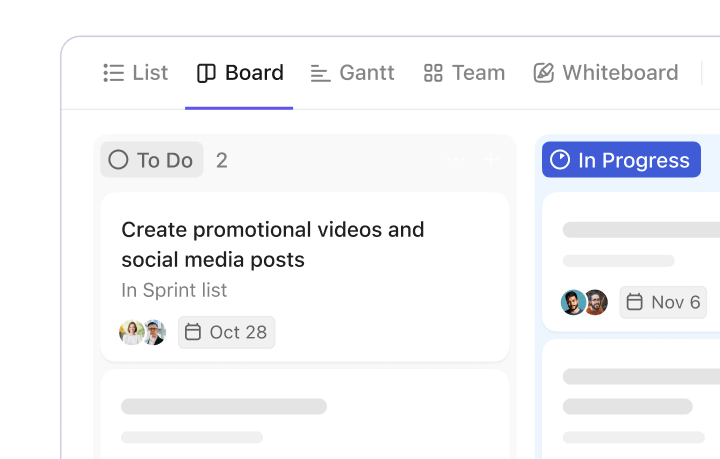Image resolution: width=720 pixels, height=459 pixels.
Task: Click first avatar on the Nov 6 card
Action: tap(573, 302)
